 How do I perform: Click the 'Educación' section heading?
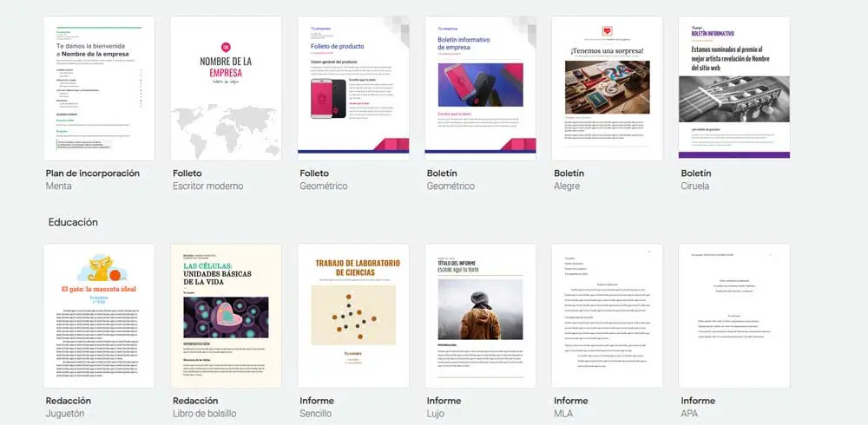[73, 222]
